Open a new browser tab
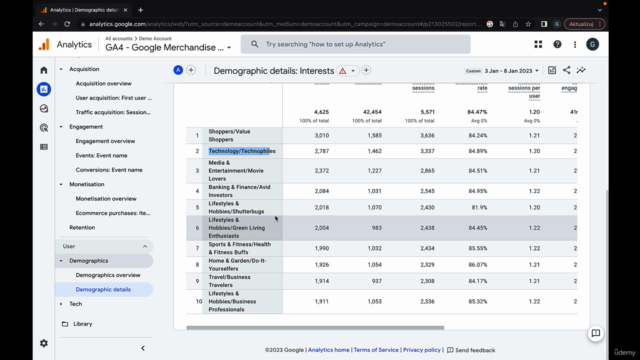This screenshot has height=360, width=640. [140, 10]
